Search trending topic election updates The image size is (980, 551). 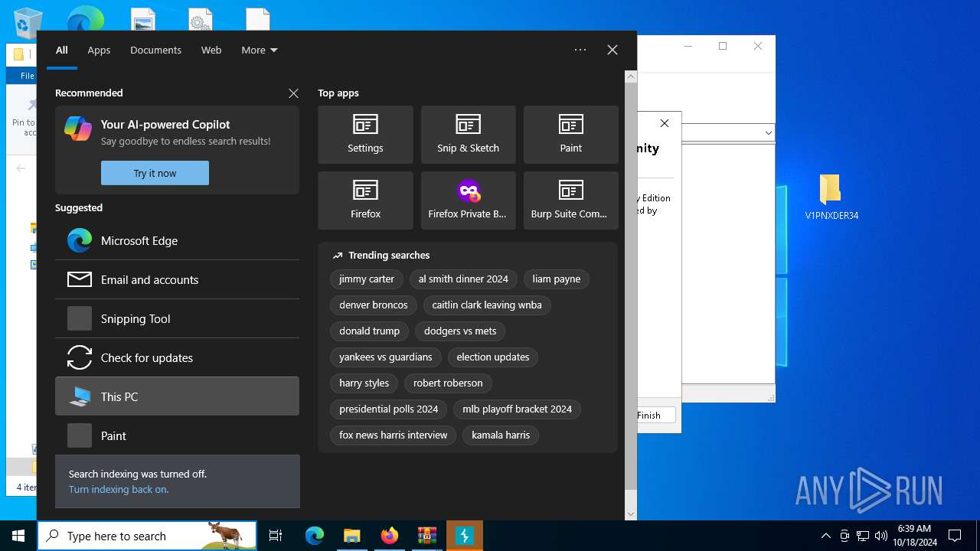point(493,357)
